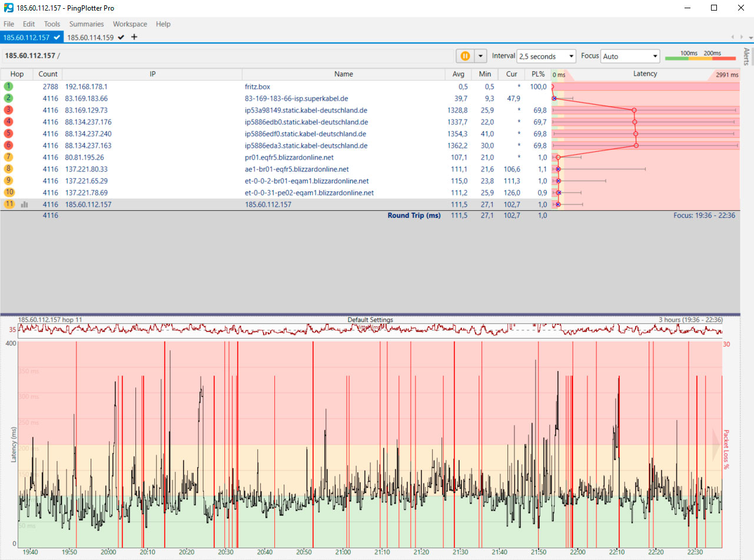Click the timeline graph at 20:30 mark
Screen dimensions: 754x560
pos(225,445)
